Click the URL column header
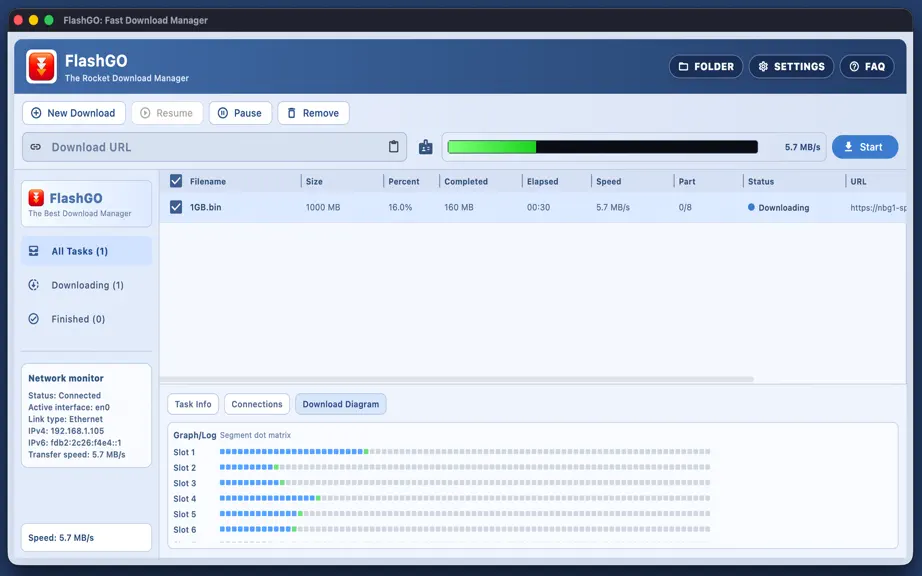Viewport: 922px width, 576px height. [x=858, y=182]
